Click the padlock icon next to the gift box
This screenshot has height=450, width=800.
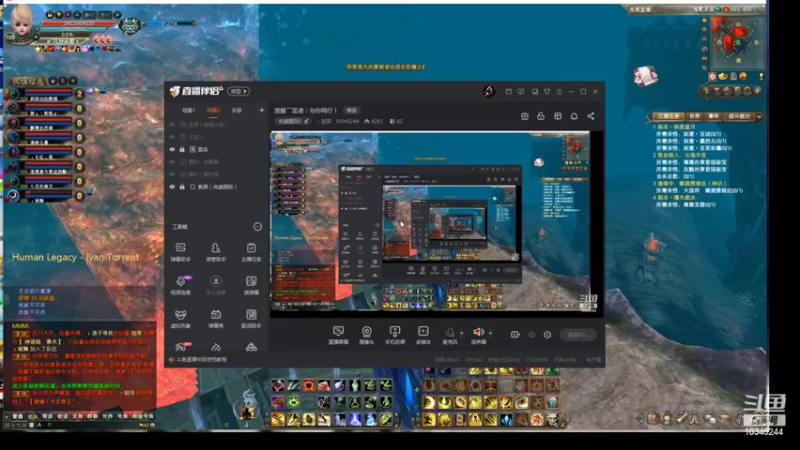tap(541, 116)
